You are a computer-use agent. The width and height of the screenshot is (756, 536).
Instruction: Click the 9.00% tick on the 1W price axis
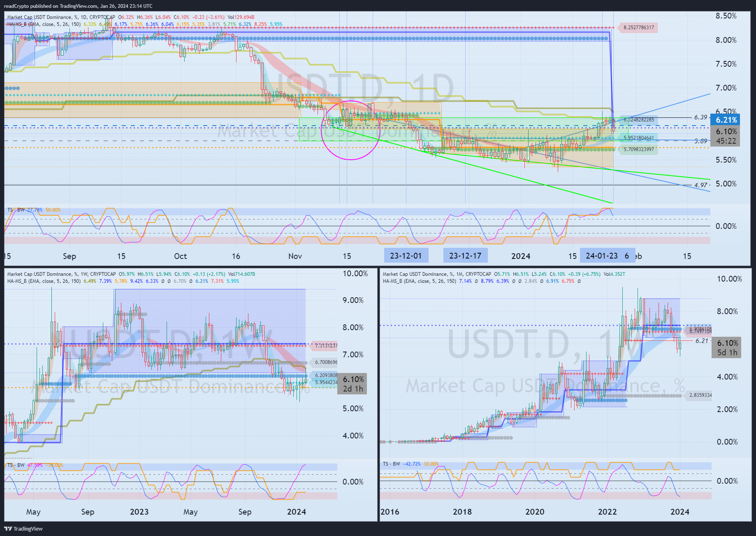pyautogui.click(x=353, y=301)
